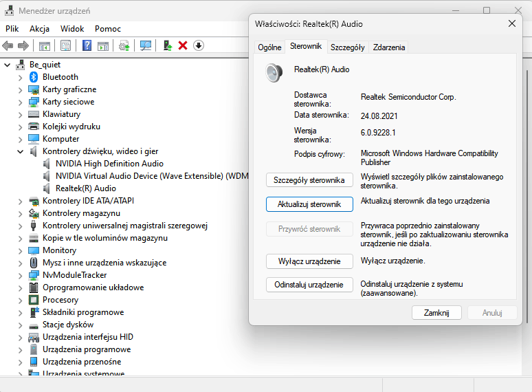Select the NvModuleTracker item
The image size is (532, 392).
click(x=75, y=275)
